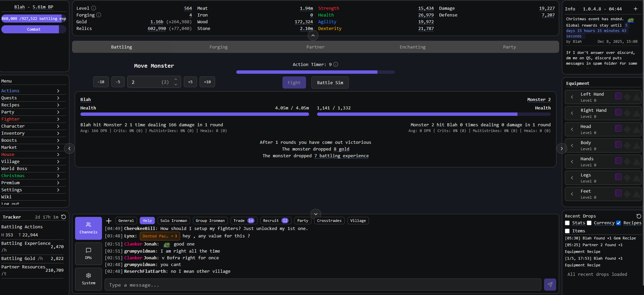Open the Party tab in the main tab bar
The height and width of the screenshot is (295, 644).
(509, 47)
